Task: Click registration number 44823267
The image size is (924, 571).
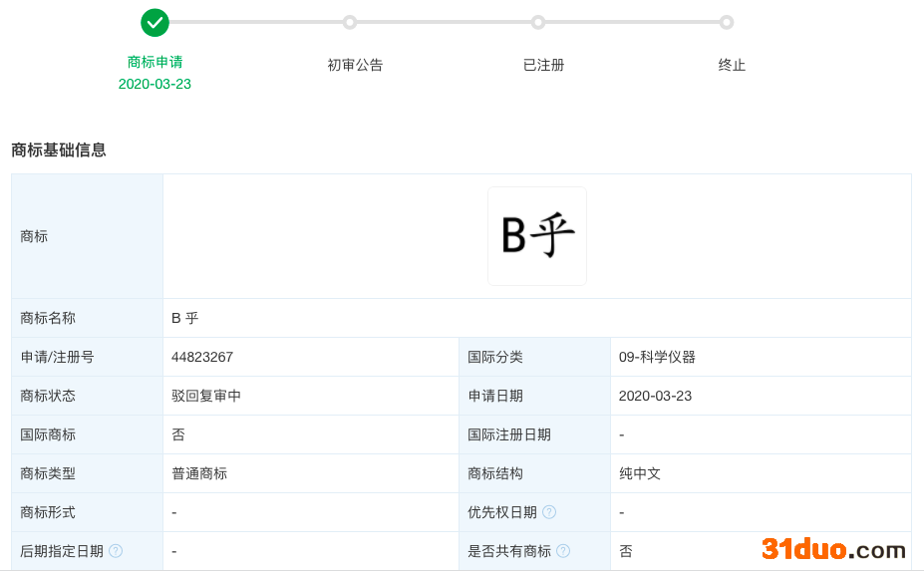Action: coord(202,357)
